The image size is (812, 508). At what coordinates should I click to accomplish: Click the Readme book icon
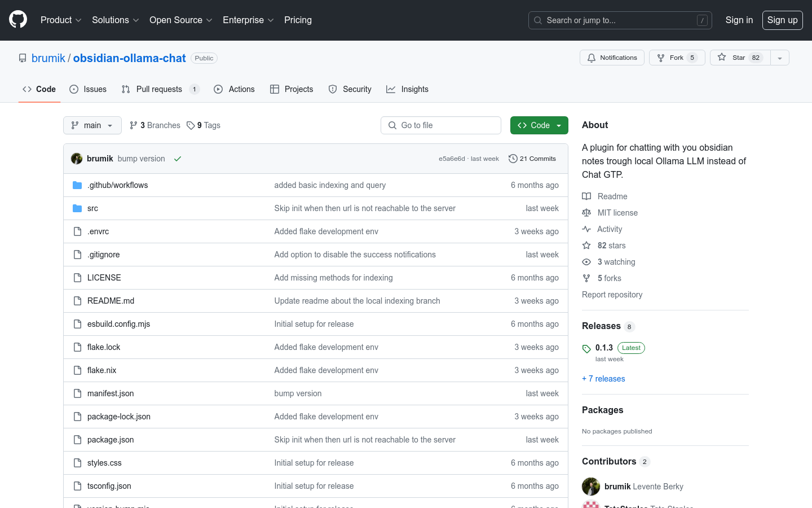pos(586,196)
